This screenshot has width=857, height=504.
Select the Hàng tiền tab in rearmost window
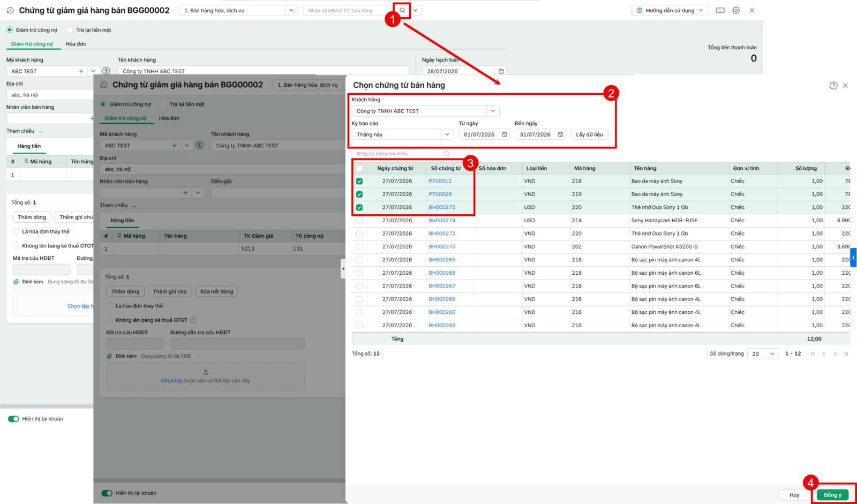point(29,146)
